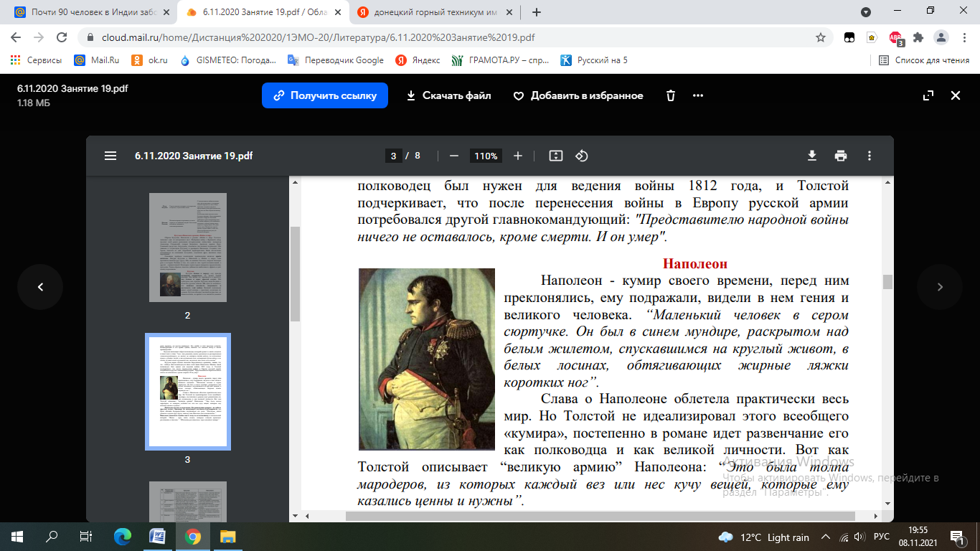Viewport: 980px width, 551px height.
Task: Zoom in with the plus icon
Action: pos(518,156)
